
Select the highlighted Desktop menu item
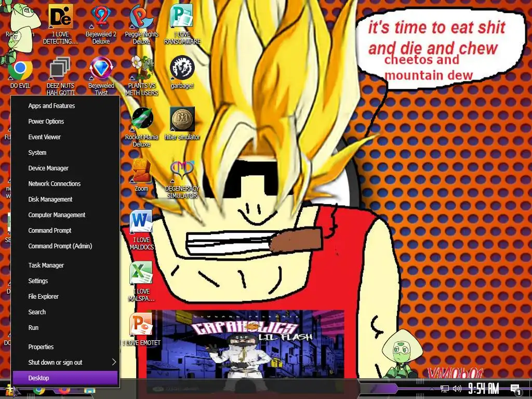coord(65,378)
